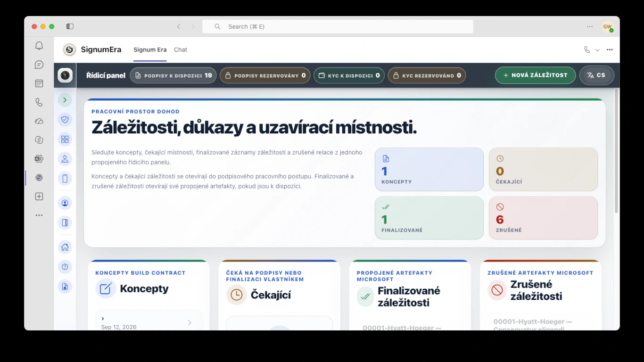Image resolution: width=644 pixels, height=362 pixels.
Task: Open the Calendar icon in Teams rail
Action: point(39,83)
